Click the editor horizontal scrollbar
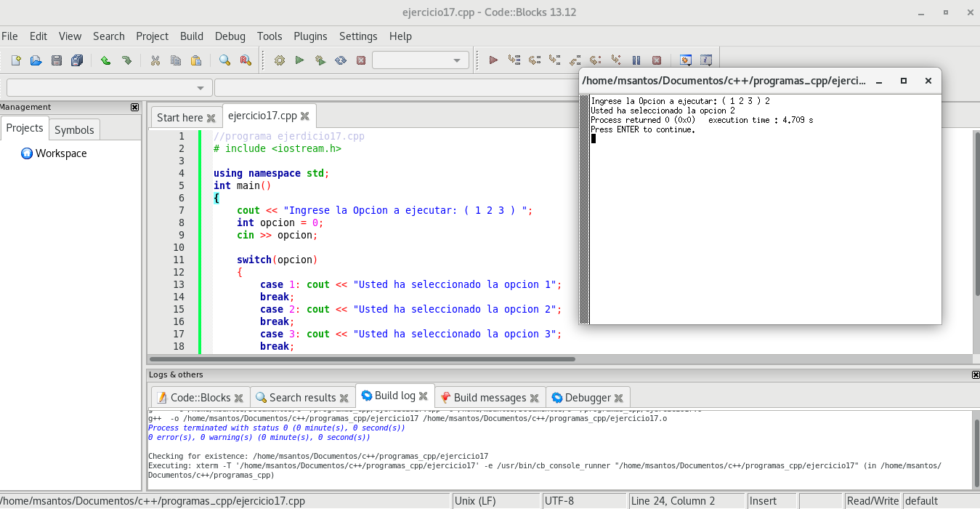The width and height of the screenshot is (980, 509). (363, 358)
